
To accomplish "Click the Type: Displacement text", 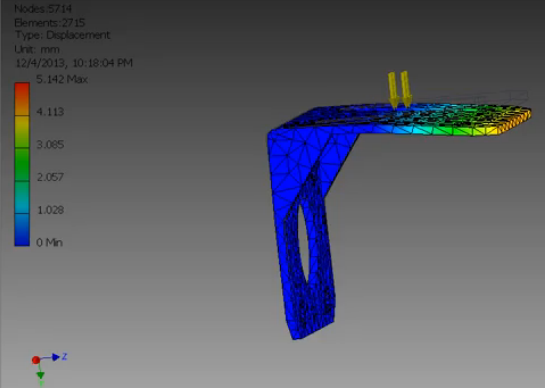I will coord(62,35).
